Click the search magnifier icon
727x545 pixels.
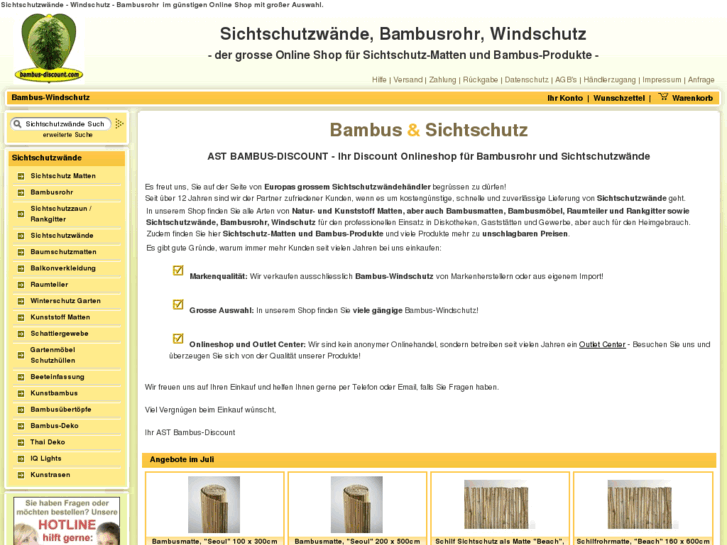(x=18, y=124)
